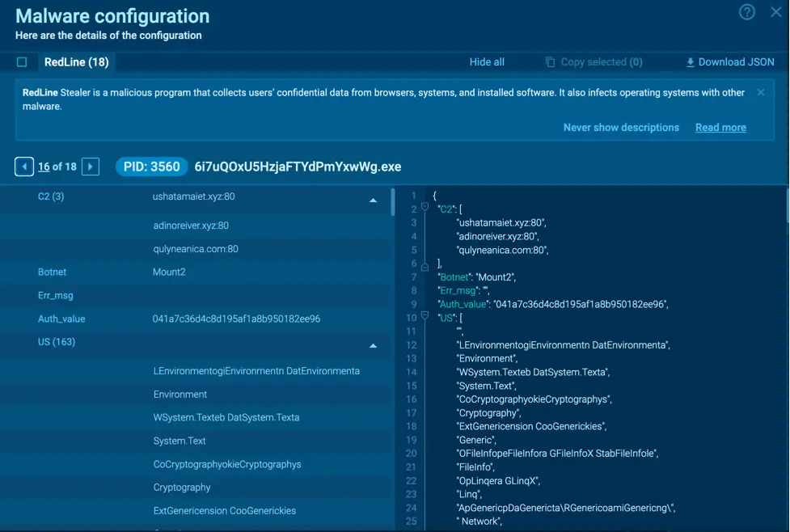Click the download arrow icon
This screenshot has width=790, height=532.
(691, 62)
